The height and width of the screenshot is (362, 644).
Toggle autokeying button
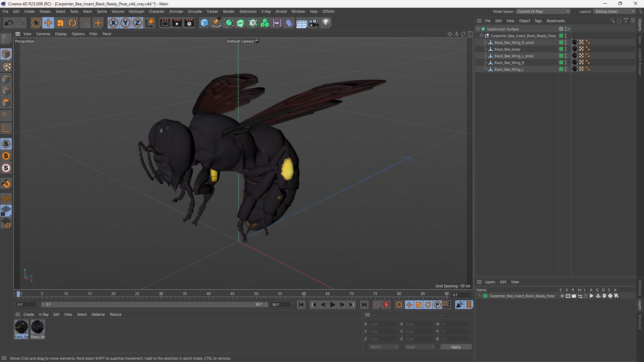386,305
